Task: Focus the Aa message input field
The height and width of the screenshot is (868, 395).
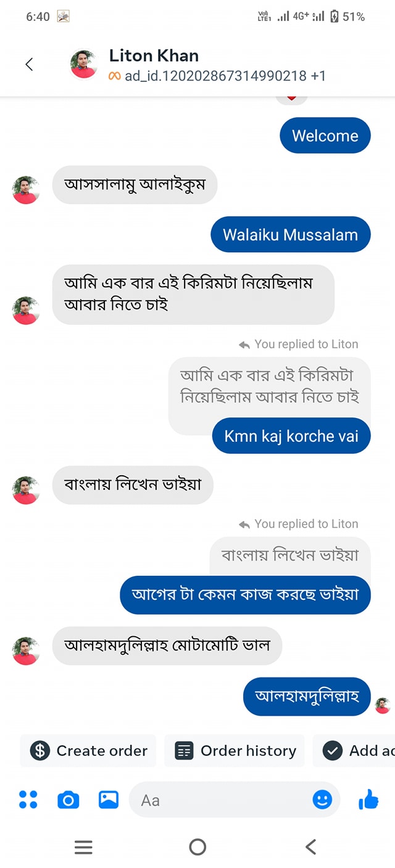Action: coord(222,800)
